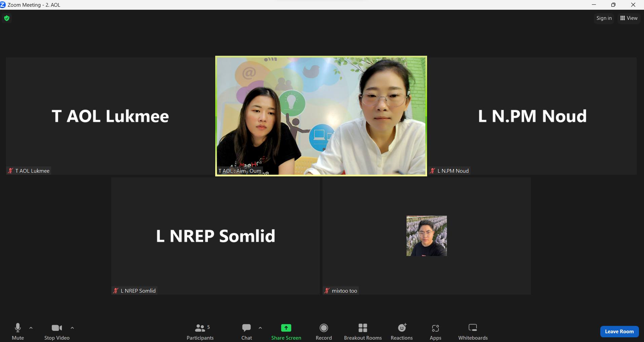Open Breakout Rooms

tap(363, 332)
